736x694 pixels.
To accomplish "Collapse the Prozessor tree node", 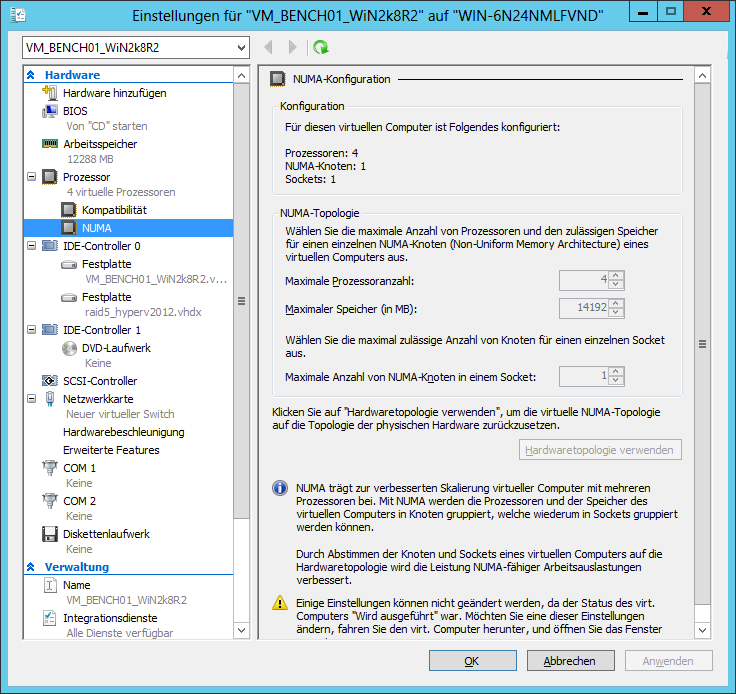I will click(x=31, y=177).
